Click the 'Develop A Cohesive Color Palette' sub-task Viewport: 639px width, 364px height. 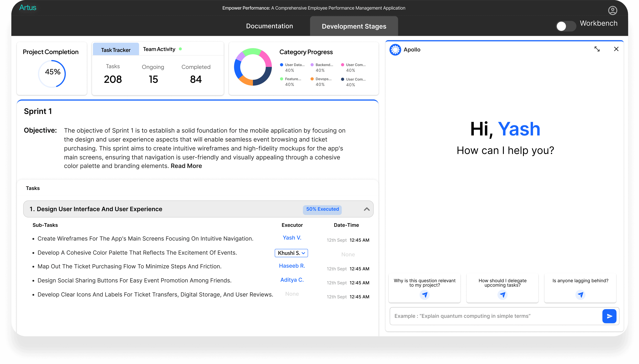point(137,253)
